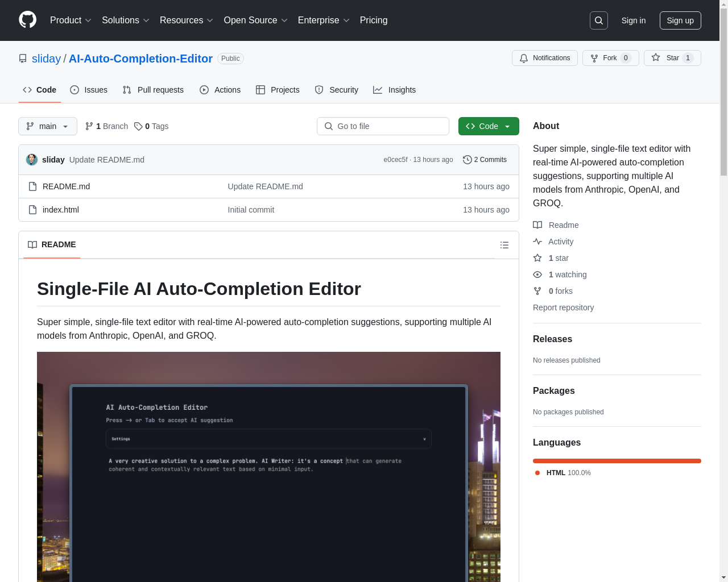Switch to the Actions tab
Viewport: 728px width, 582px height.
tap(220, 90)
